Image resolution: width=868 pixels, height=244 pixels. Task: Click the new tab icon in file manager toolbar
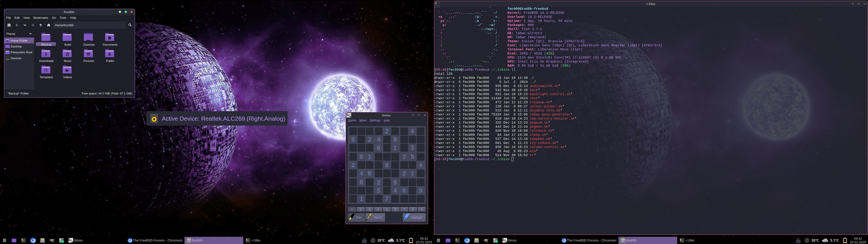[9, 25]
